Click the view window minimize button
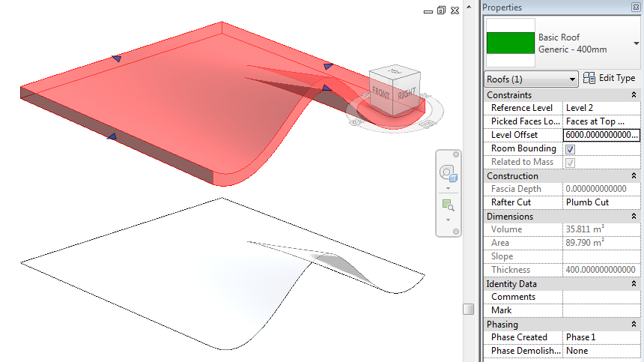 [428, 11]
